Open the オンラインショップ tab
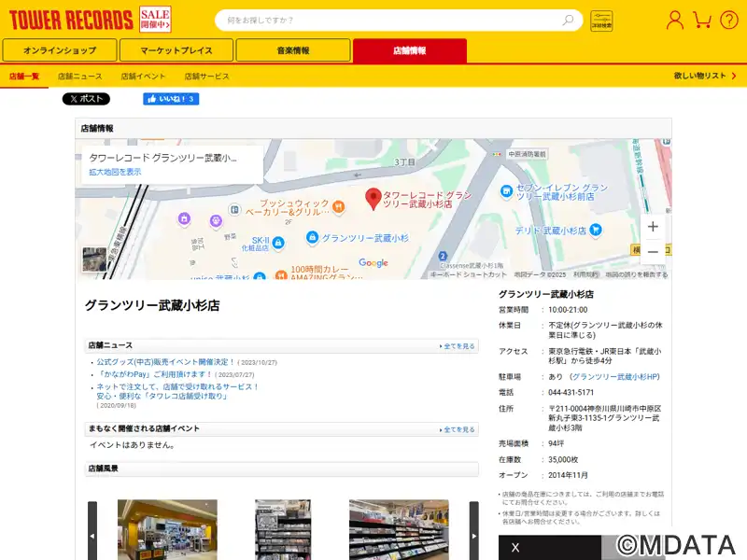This screenshot has height=560, width=747. pos(60,50)
